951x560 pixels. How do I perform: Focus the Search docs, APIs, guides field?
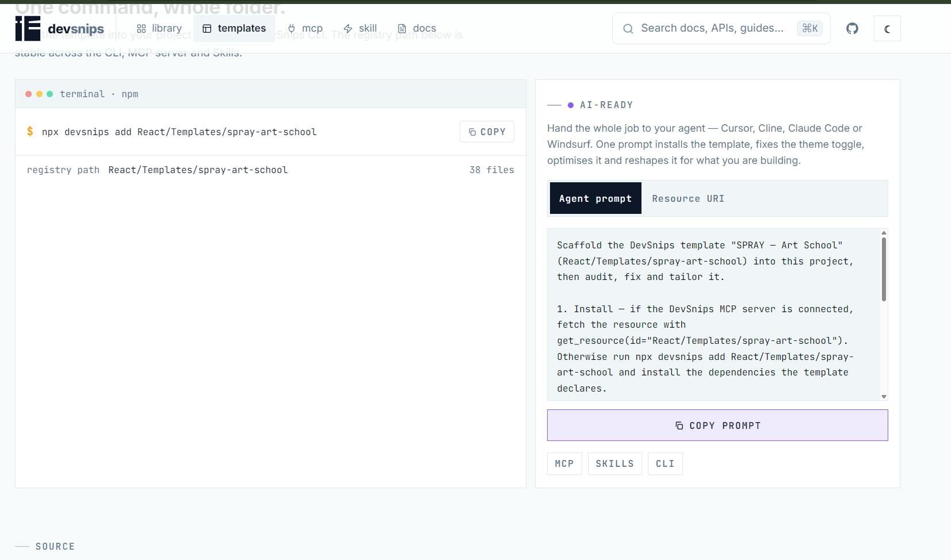pyautogui.click(x=721, y=28)
